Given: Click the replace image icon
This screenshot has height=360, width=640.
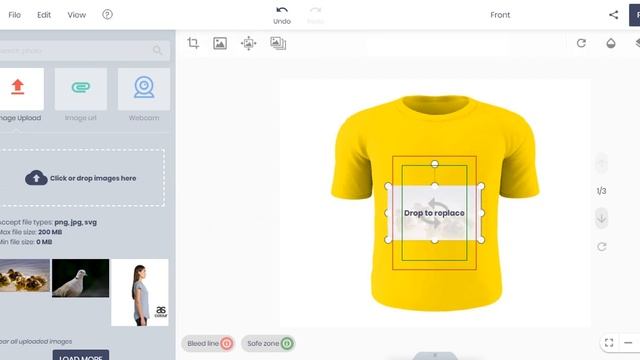Looking at the screenshot, I should [x=220, y=43].
